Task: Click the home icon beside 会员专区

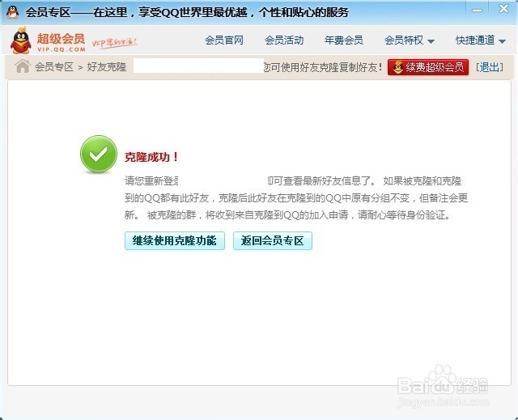Action: [23, 66]
